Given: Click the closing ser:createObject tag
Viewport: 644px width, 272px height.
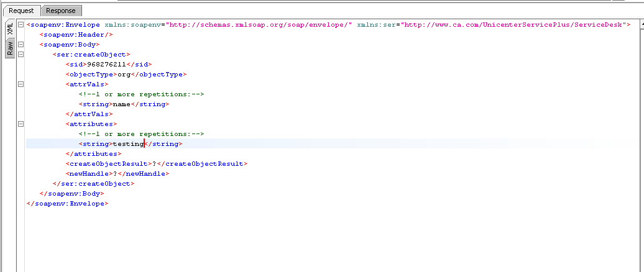Looking at the screenshot, I should (x=94, y=184).
